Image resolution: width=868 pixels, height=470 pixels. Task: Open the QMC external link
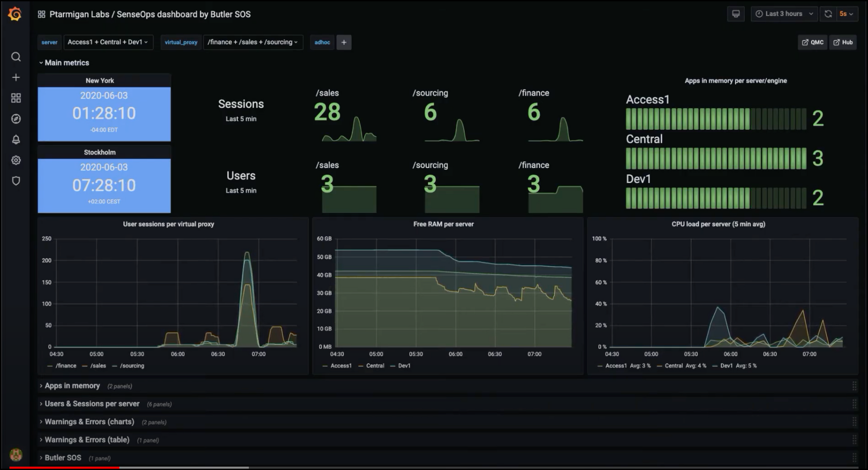[x=812, y=42]
